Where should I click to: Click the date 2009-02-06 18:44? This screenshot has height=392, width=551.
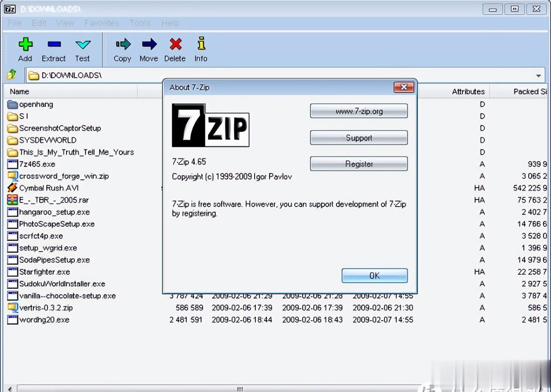(242, 320)
